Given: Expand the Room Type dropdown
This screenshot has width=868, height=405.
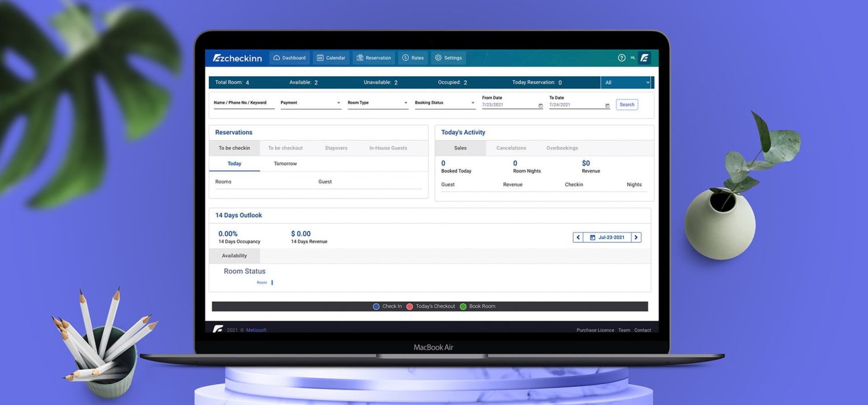Looking at the screenshot, I should (378, 103).
